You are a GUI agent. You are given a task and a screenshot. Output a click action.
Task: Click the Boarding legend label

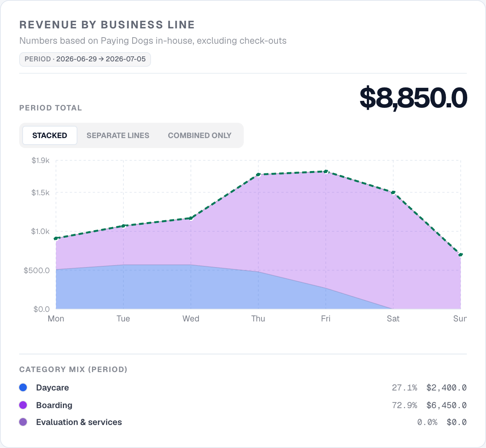(x=54, y=405)
